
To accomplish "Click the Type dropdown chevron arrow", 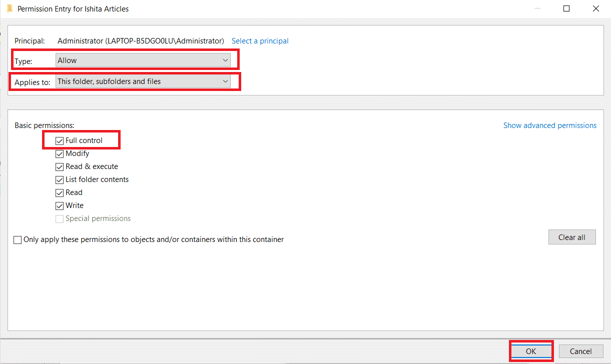I will pos(225,59).
